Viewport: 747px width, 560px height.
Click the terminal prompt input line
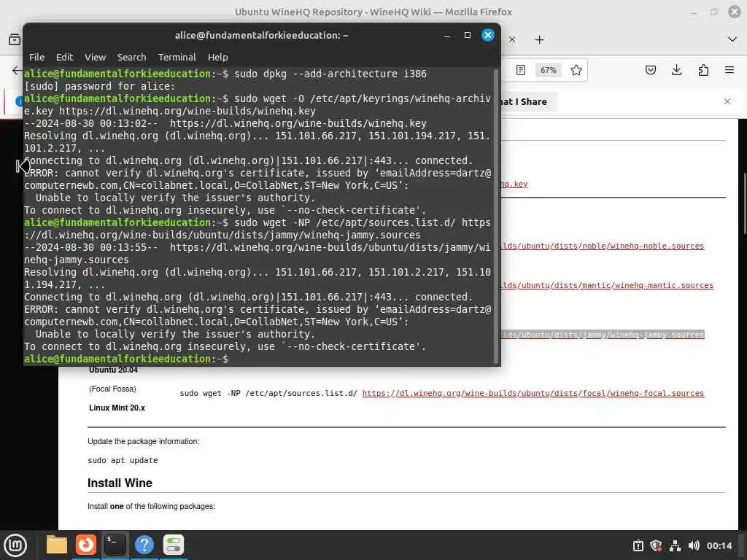[258, 359]
